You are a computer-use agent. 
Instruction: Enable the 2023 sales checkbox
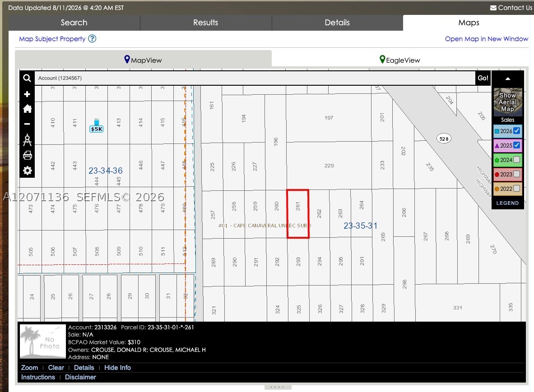tap(517, 174)
